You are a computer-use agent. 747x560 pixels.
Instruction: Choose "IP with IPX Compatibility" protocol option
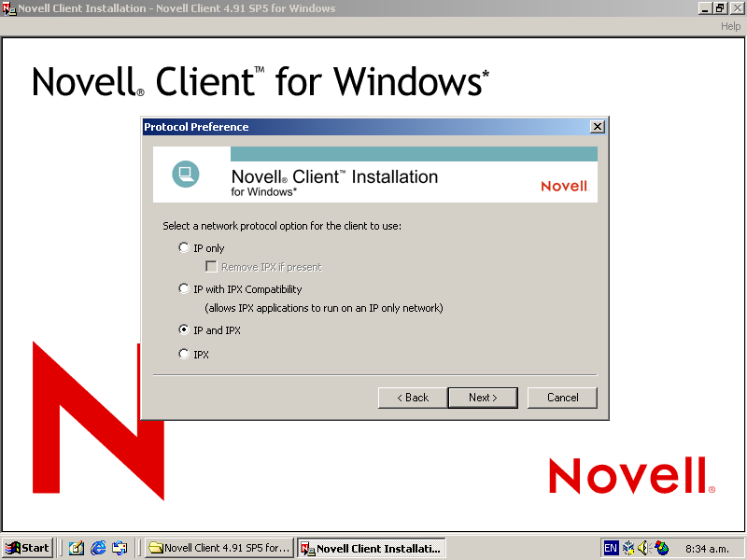183,288
